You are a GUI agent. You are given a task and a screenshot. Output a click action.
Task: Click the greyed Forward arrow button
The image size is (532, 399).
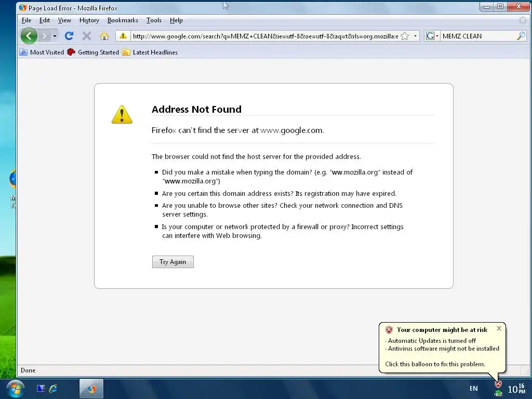pyautogui.click(x=45, y=36)
